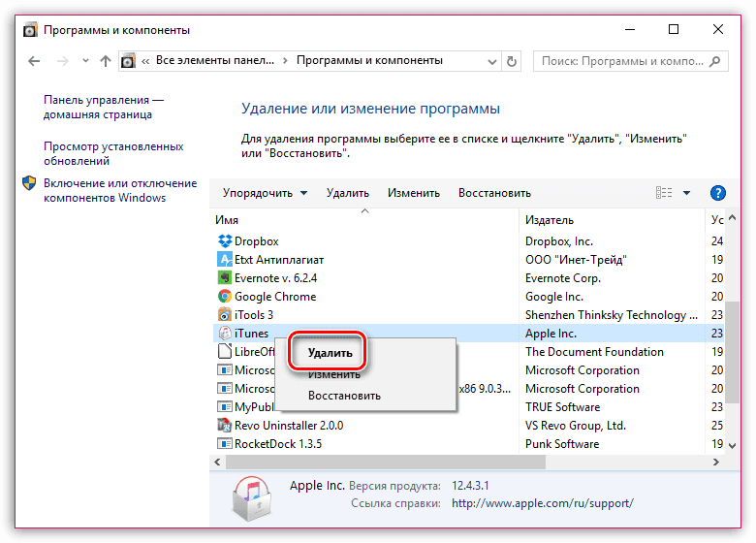Click Punk Software publisher cell

tap(562, 444)
